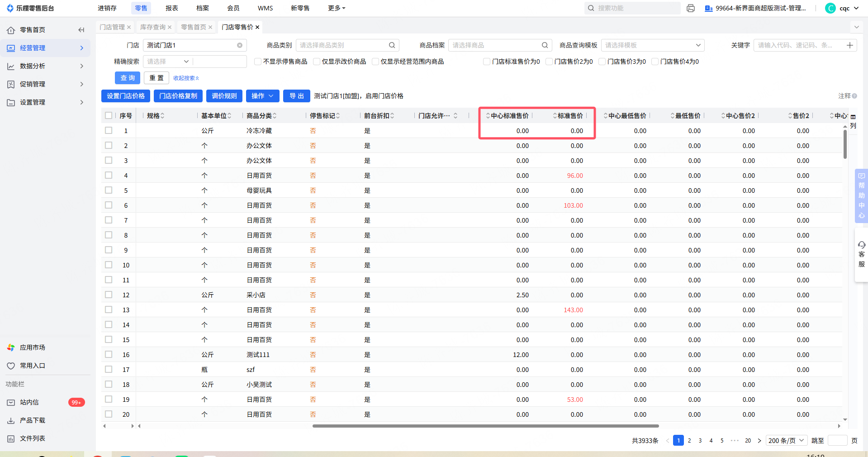Open the 200条/页 page size selector
Viewport: 868px width, 457px height.
787,440
